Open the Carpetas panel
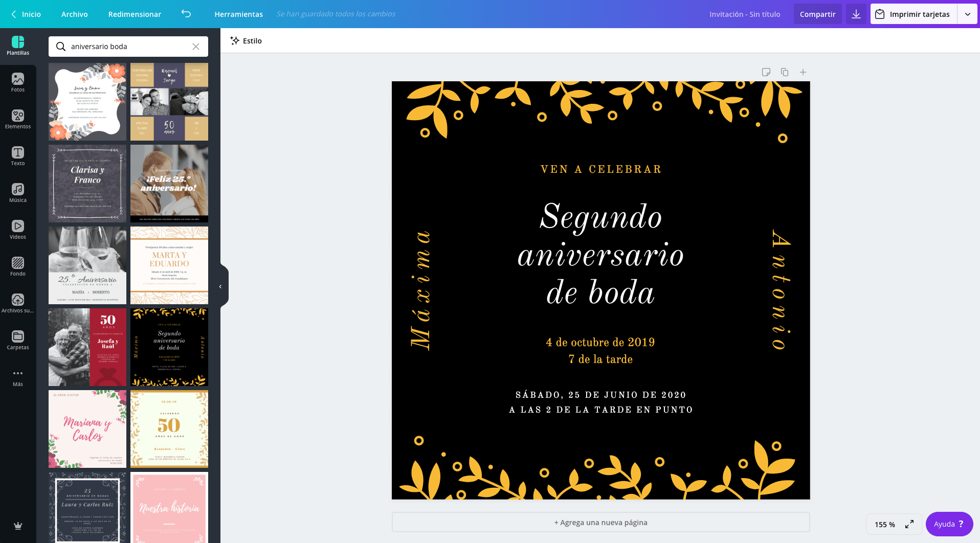The width and height of the screenshot is (980, 543). coord(18,338)
